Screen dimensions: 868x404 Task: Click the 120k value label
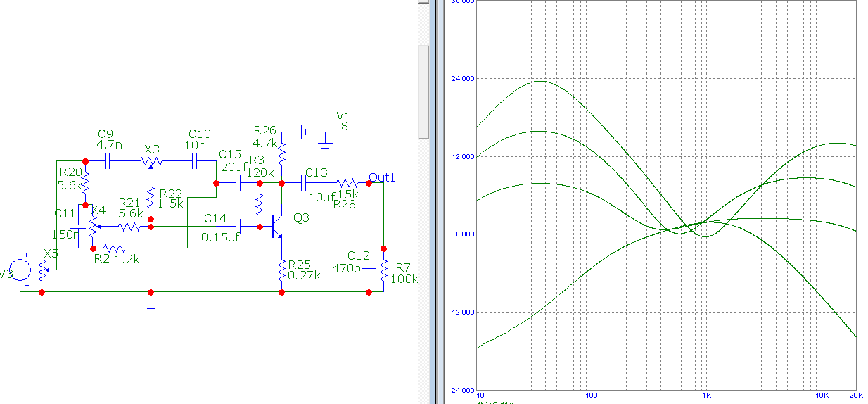click(x=260, y=172)
